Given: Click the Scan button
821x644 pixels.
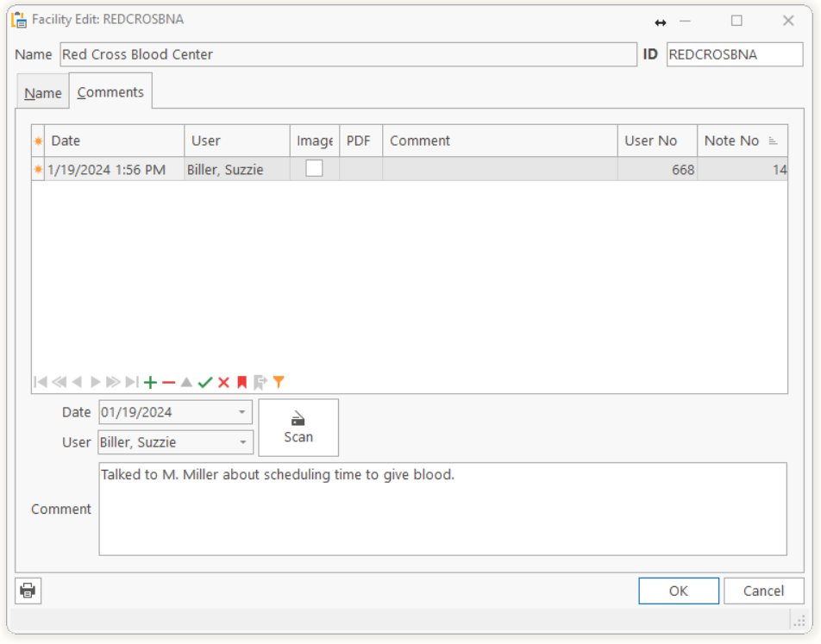Looking at the screenshot, I should coord(298,428).
